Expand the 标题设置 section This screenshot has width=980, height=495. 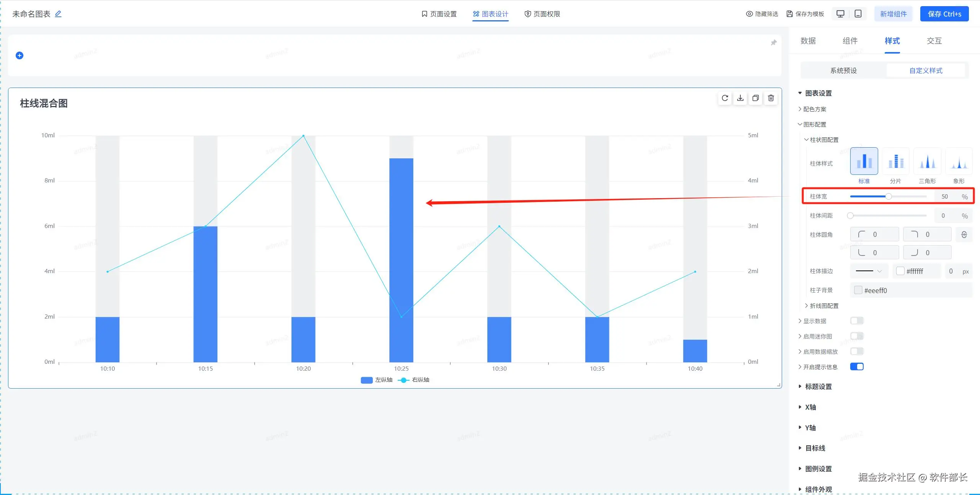tap(818, 387)
